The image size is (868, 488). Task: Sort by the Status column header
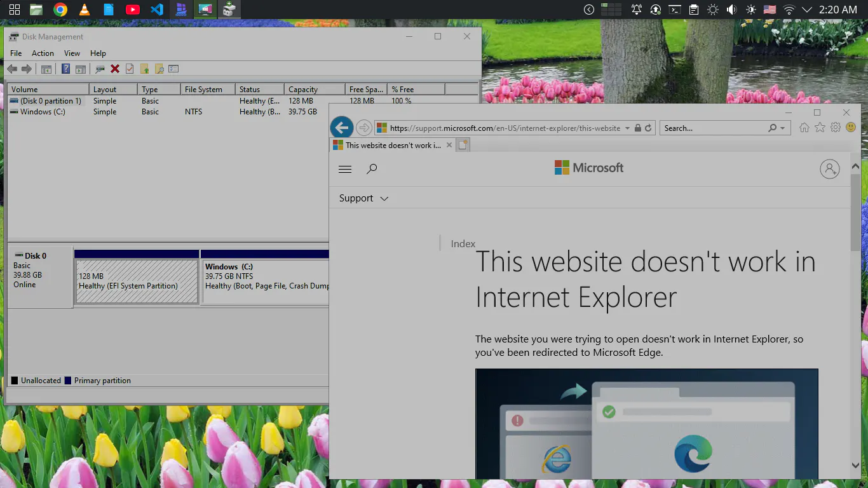click(259, 90)
